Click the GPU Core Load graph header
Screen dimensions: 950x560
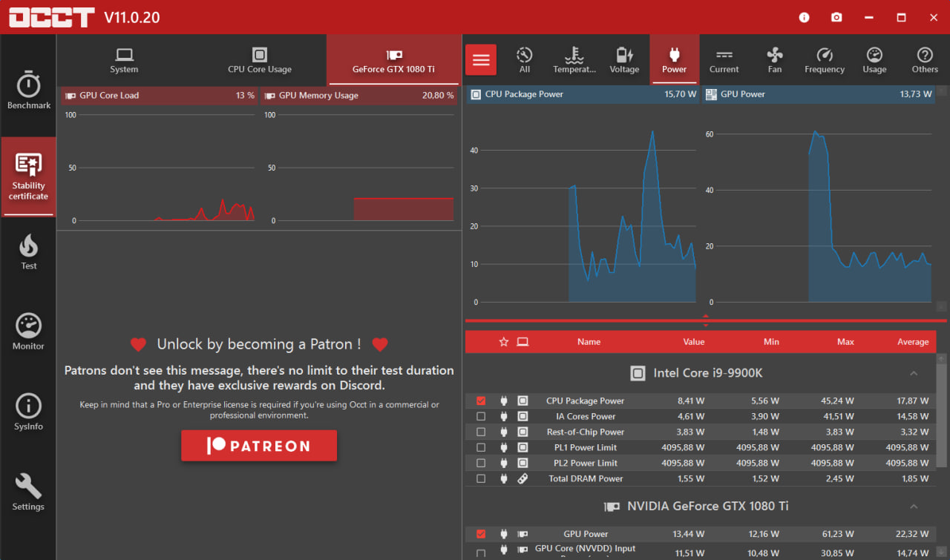click(160, 96)
